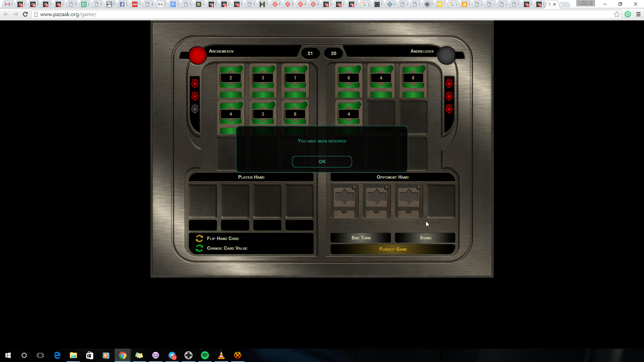
Task: Select the player's 1 card
Action: (295, 81)
